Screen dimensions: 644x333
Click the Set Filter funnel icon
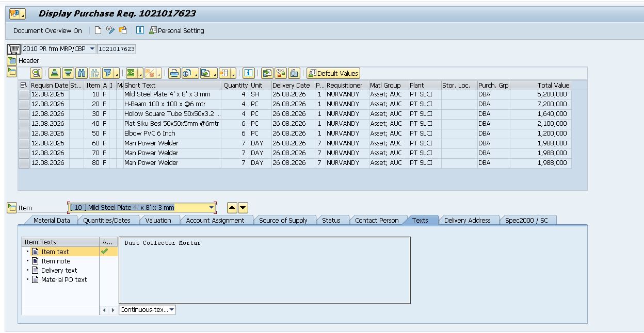(108, 73)
